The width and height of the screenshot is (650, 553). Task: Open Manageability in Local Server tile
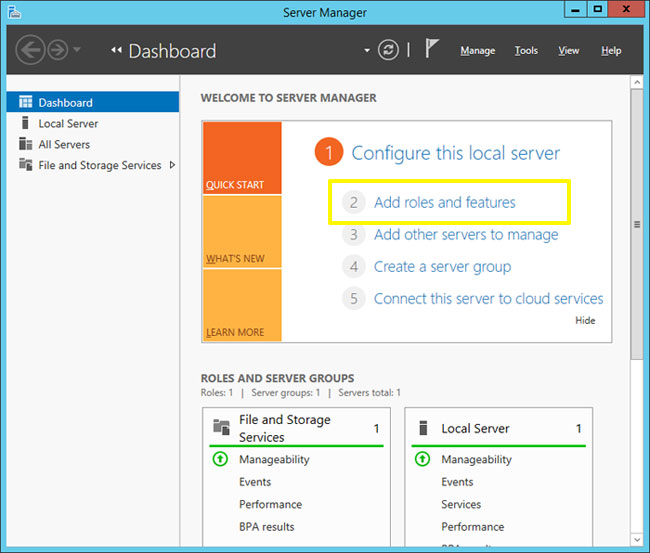coord(476,459)
